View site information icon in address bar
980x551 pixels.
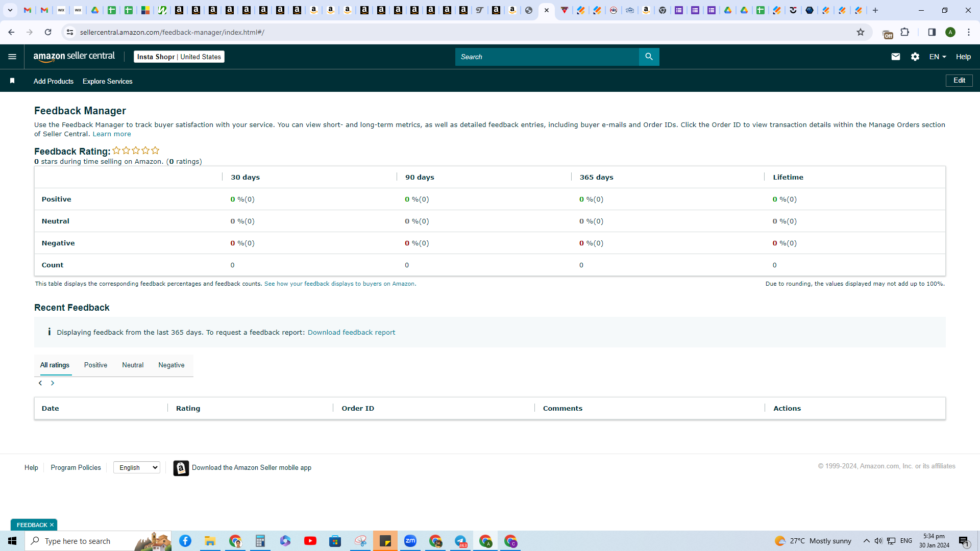point(70,32)
